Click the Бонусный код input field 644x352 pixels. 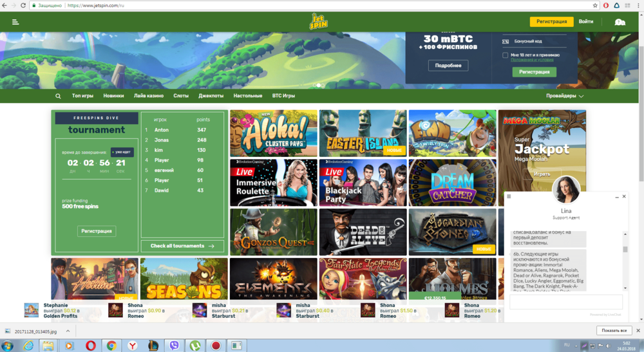(x=534, y=41)
